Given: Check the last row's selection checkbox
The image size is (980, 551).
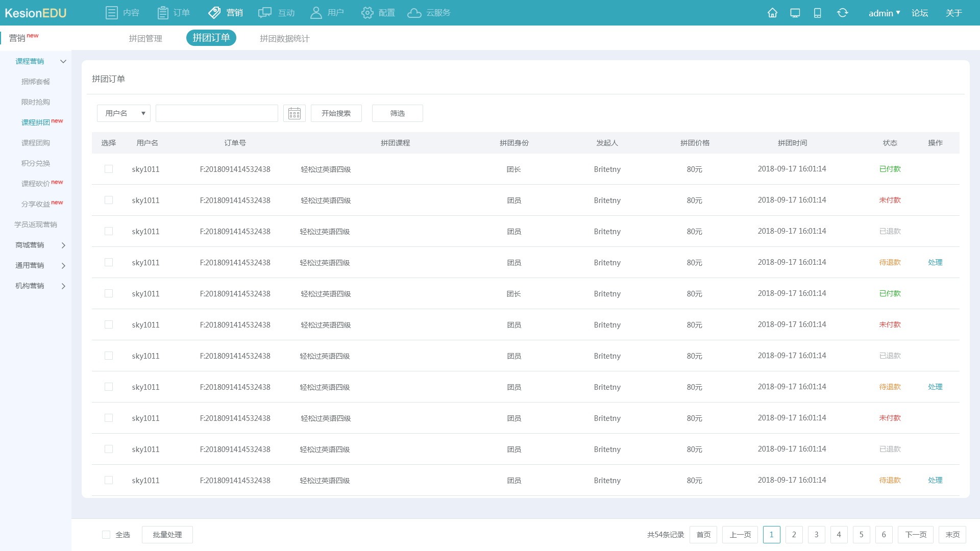Looking at the screenshot, I should [109, 480].
